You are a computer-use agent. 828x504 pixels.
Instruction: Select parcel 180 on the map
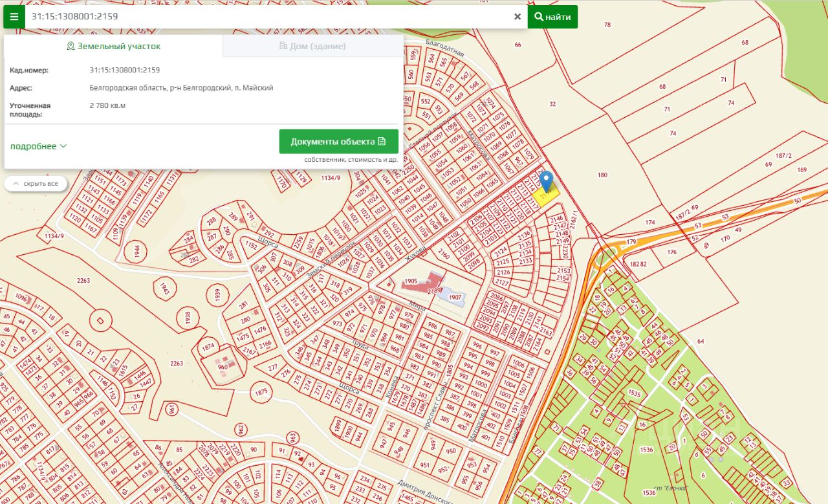click(x=603, y=175)
